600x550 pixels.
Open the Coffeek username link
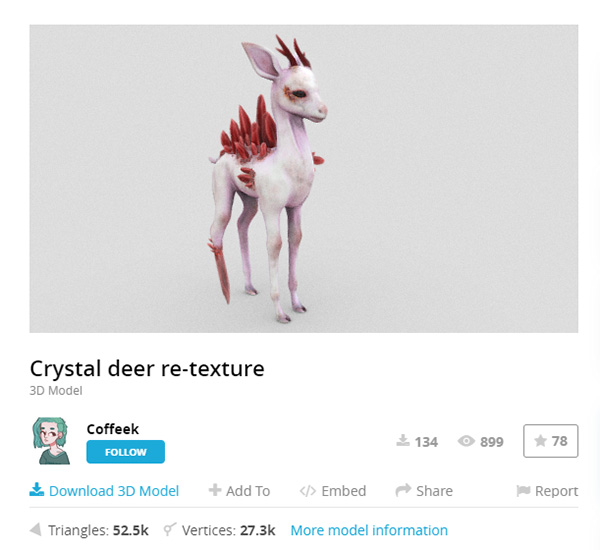[x=113, y=429]
